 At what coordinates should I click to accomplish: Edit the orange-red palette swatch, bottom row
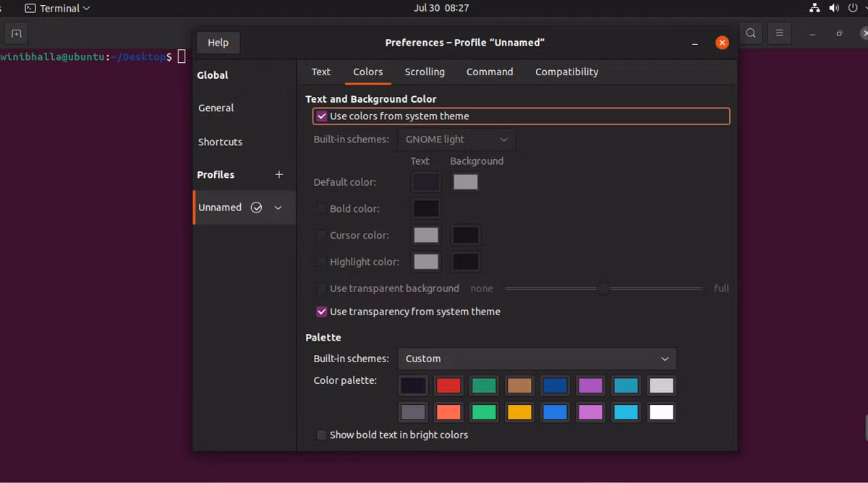click(x=449, y=412)
